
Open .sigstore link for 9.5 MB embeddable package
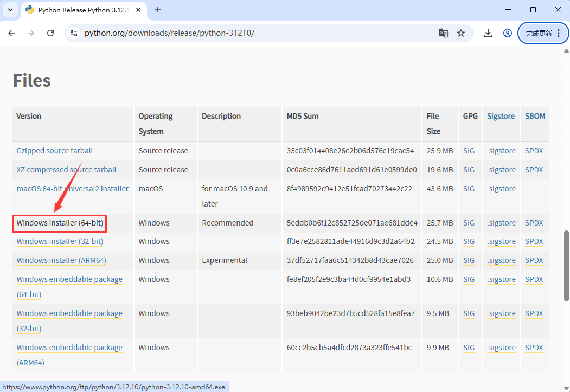tap(501, 313)
